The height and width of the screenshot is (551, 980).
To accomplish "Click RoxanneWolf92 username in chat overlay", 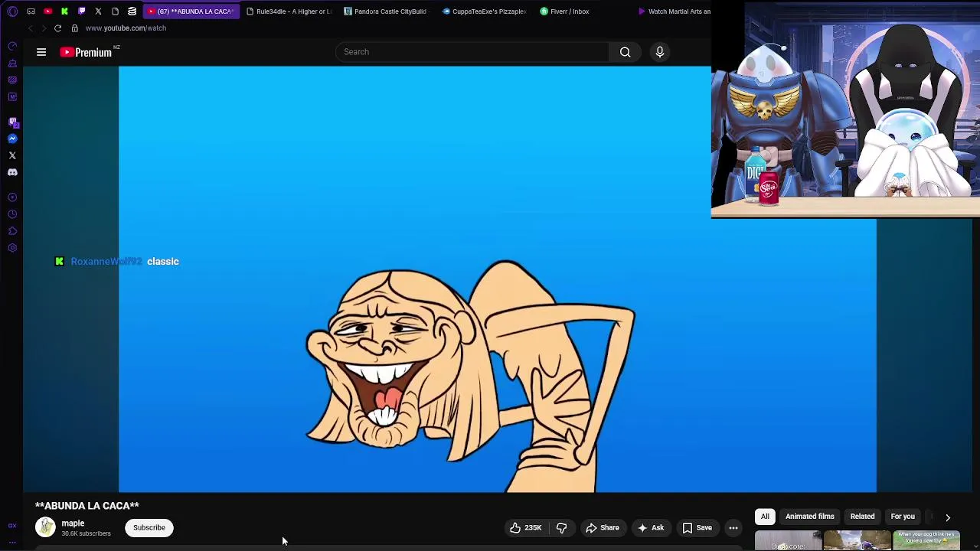I will click(106, 262).
